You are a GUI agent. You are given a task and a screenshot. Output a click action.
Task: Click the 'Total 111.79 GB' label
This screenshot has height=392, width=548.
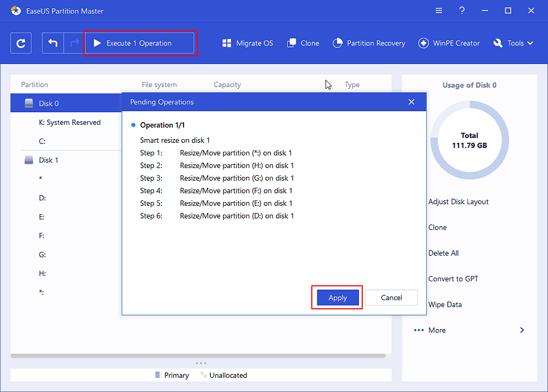click(470, 140)
